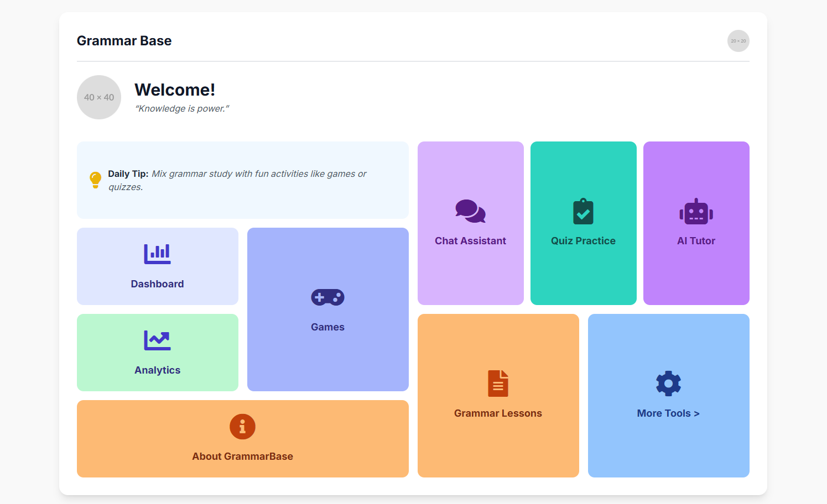Select the trending-line icon on the Analytics tile

pyautogui.click(x=157, y=339)
